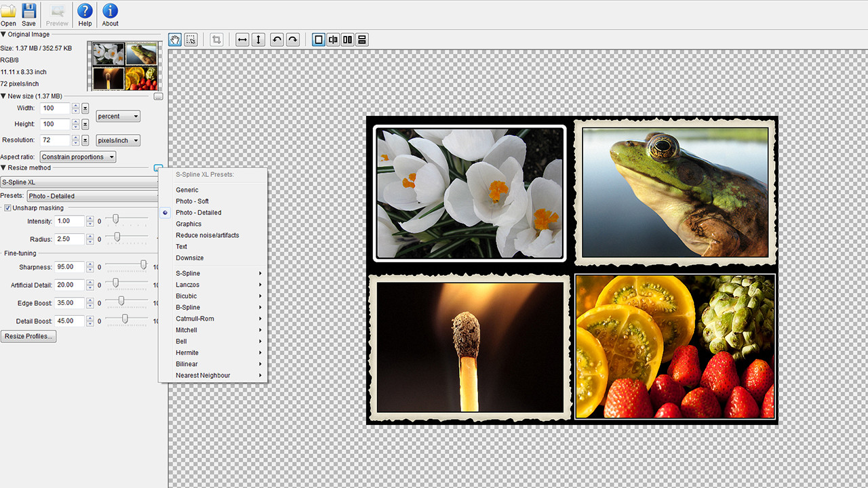Click the Sharpness slider handle
This screenshot has height=488, width=868.
pos(143,264)
